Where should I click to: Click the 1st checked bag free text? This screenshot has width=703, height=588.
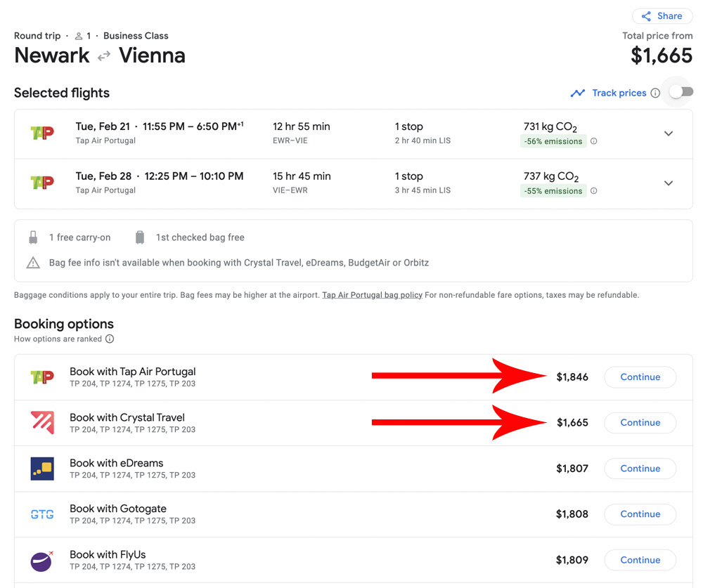point(200,237)
